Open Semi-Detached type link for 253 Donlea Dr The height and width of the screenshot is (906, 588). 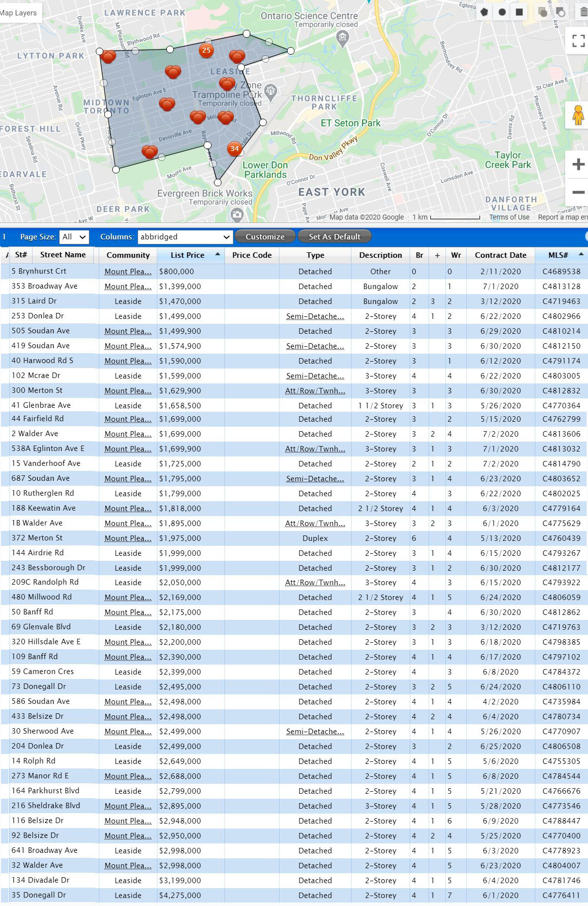(315, 316)
